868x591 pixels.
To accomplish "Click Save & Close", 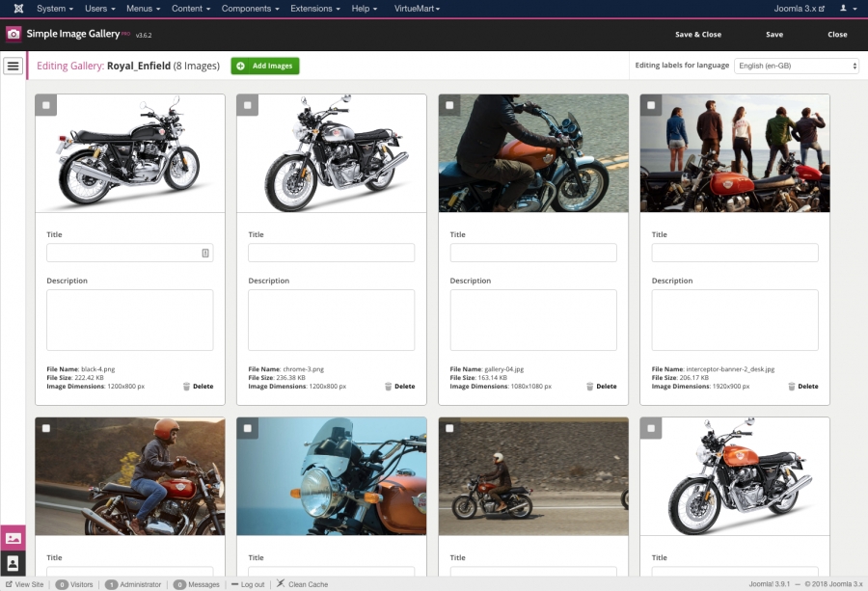I will pos(698,35).
